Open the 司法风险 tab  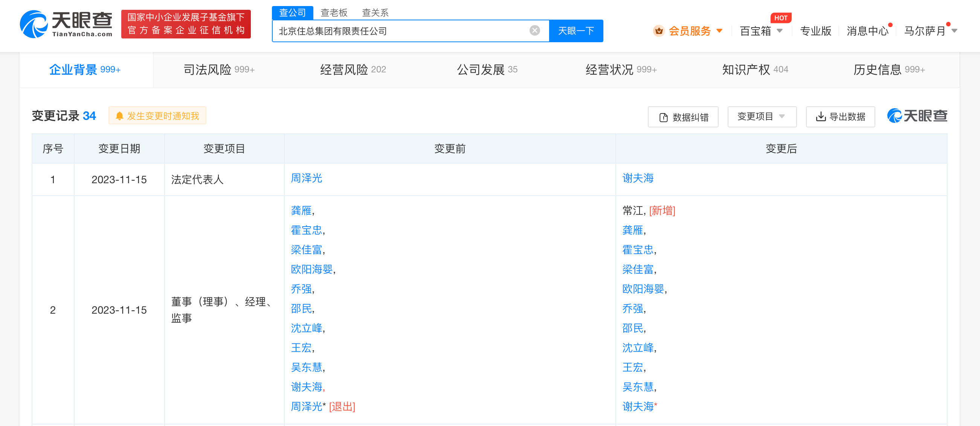pos(219,70)
